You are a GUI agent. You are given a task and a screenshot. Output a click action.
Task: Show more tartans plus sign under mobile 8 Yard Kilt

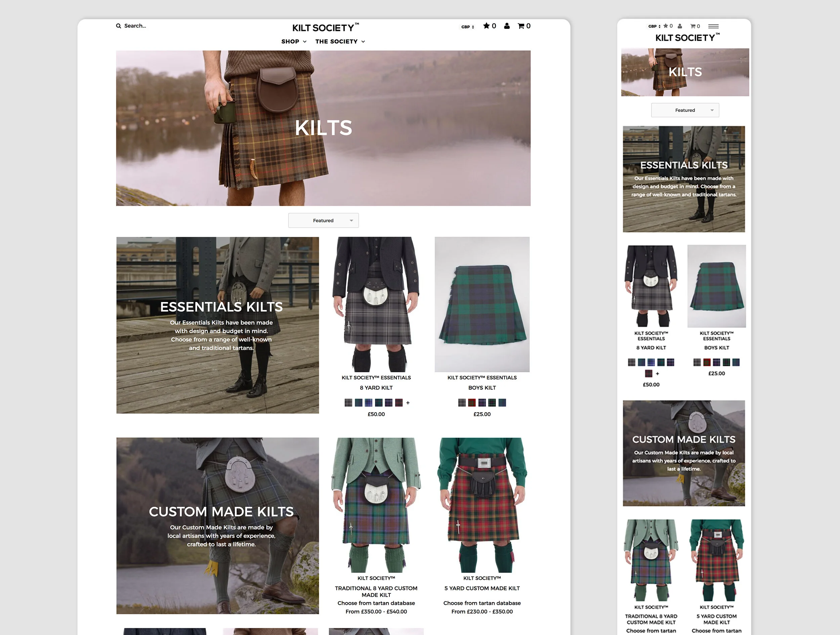pyautogui.click(x=657, y=374)
